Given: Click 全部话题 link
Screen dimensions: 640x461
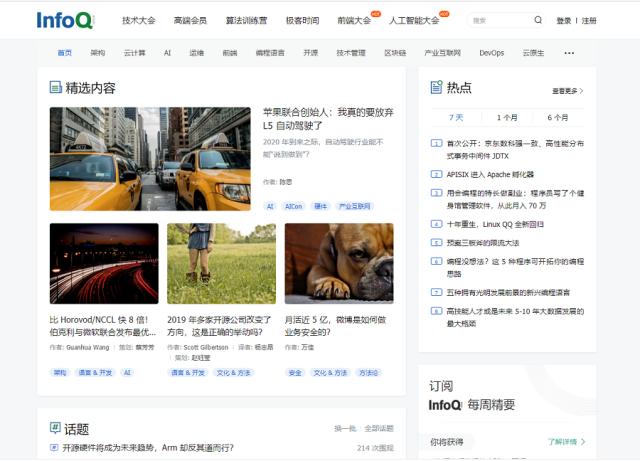Looking at the screenshot, I should [379, 428].
